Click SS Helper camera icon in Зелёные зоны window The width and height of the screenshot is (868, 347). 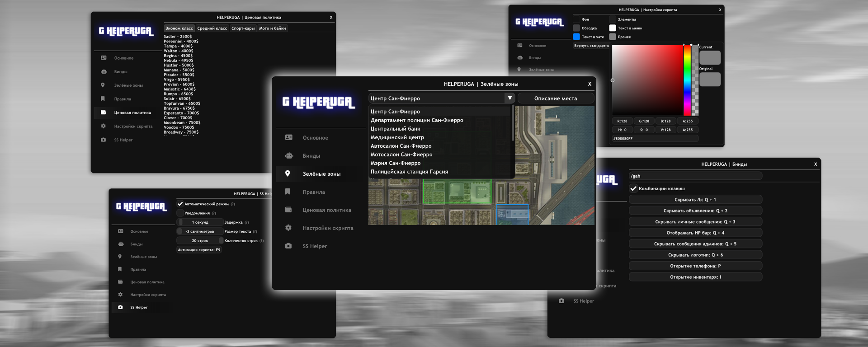click(x=288, y=246)
